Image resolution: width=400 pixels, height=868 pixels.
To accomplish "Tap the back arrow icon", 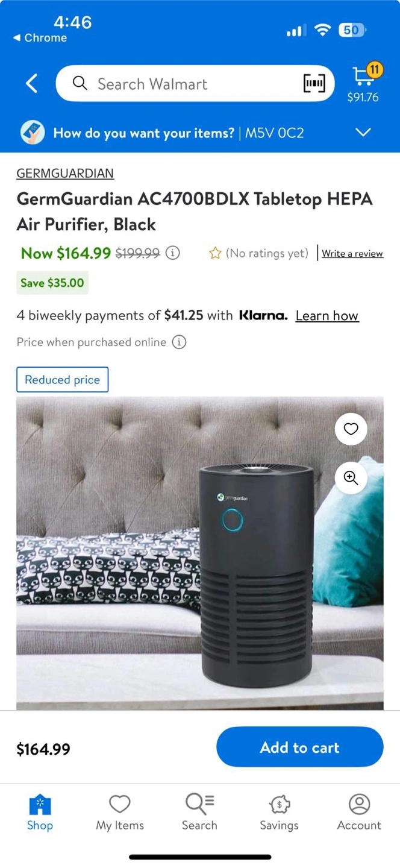I will 32,84.
